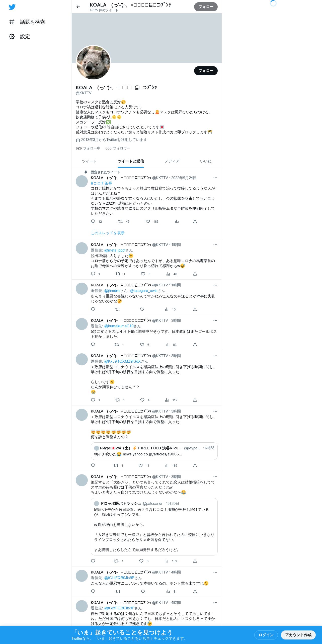
Task: Open the koala profile picture
Action: 93,62
